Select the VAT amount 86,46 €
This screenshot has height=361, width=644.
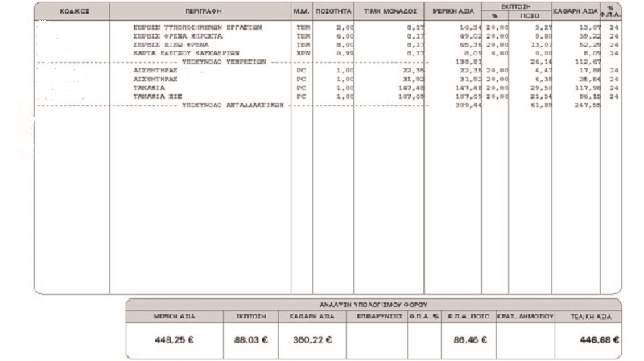470,339
